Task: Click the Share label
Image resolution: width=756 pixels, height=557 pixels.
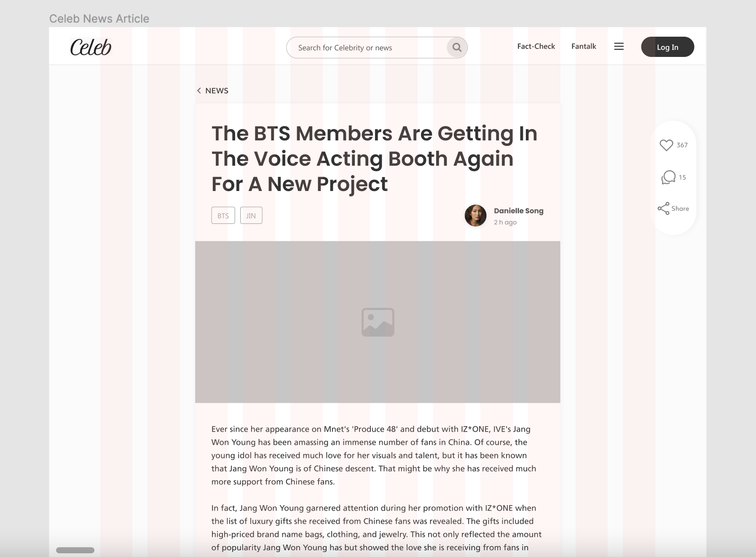Action: point(680,208)
